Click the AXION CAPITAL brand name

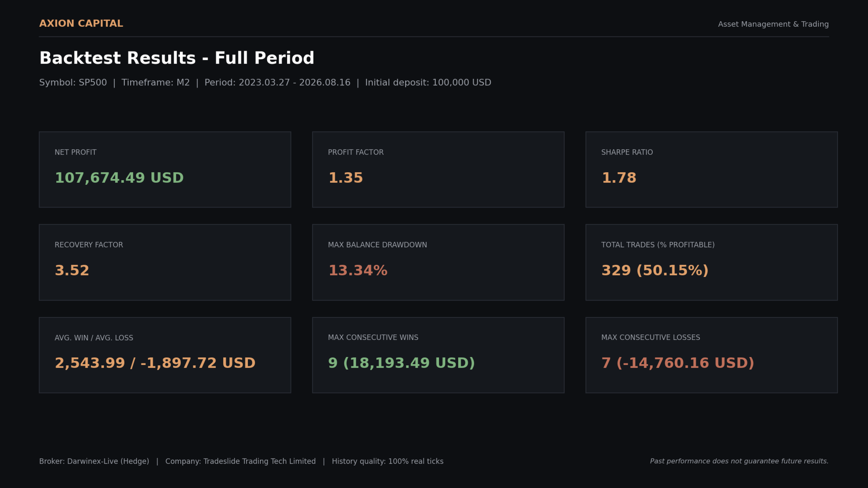[81, 23]
